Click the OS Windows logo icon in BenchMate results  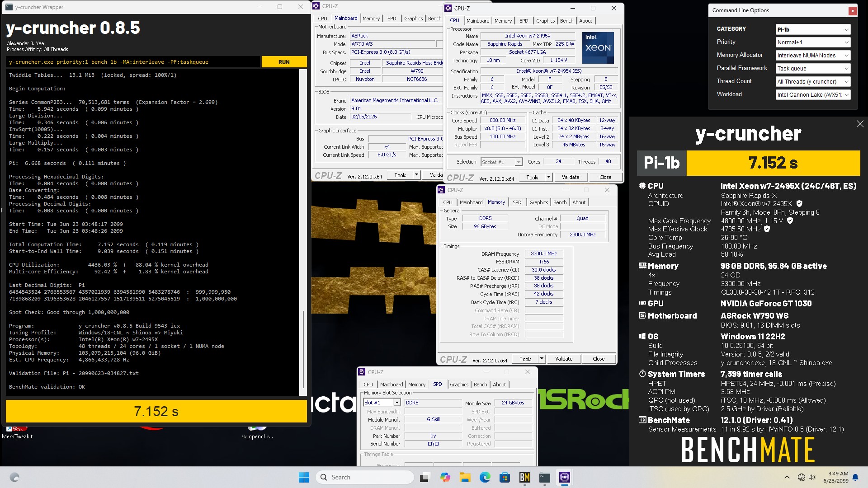coord(642,336)
